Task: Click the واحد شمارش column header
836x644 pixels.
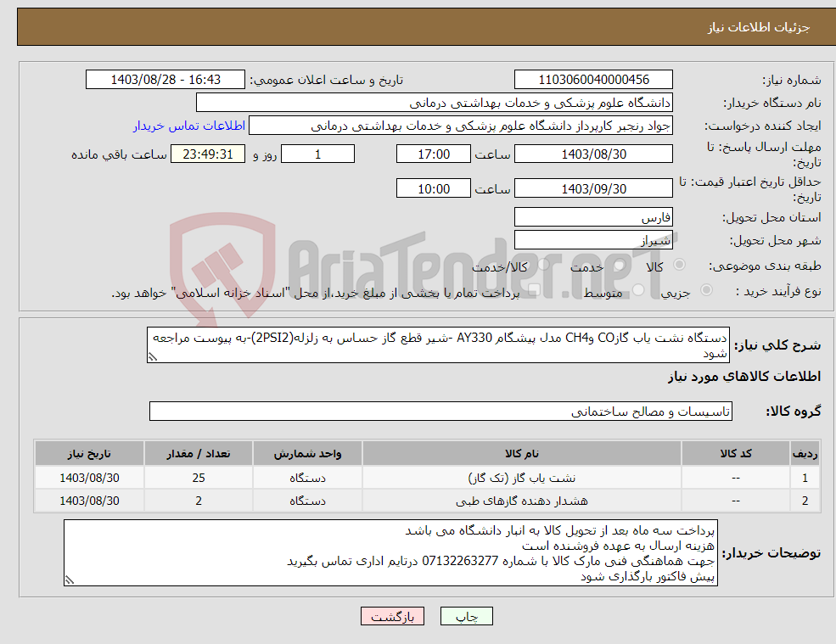Action: 307,454
